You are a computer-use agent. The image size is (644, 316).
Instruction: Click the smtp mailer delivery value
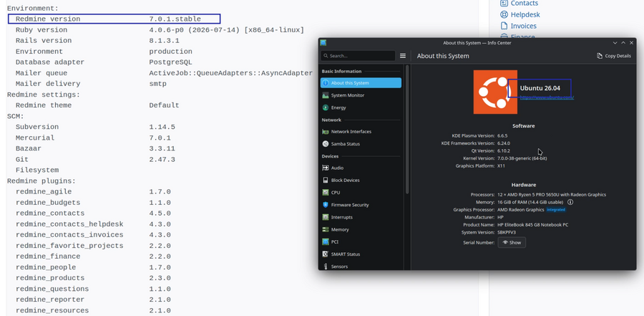[157, 84]
